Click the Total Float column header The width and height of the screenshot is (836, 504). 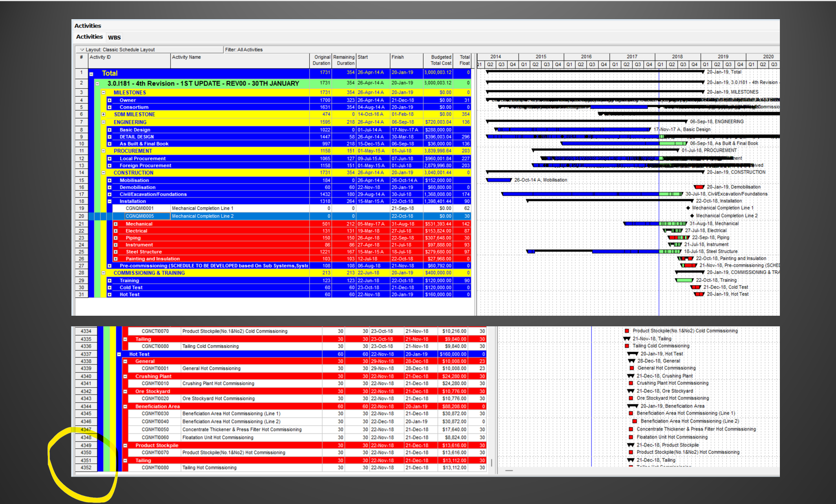pyautogui.click(x=462, y=60)
